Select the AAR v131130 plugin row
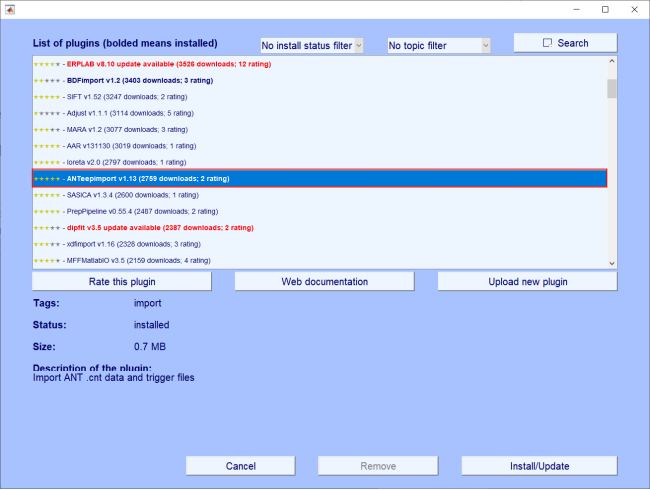The image size is (650, 490). (x=320, y=146)
